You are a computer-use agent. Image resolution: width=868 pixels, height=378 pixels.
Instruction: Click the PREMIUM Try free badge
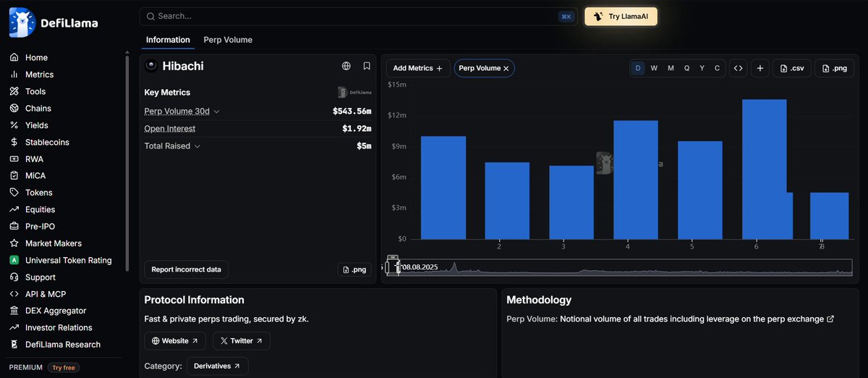64,367
